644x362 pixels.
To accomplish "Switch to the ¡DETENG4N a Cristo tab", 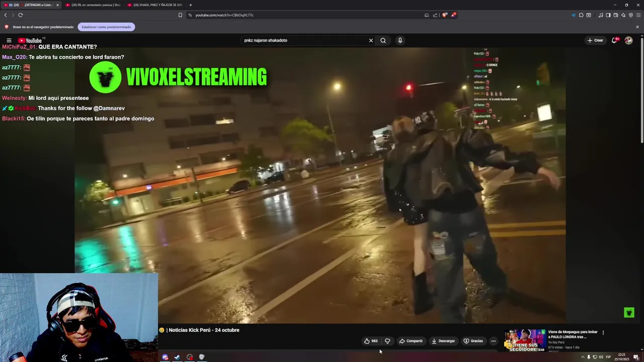I will 30,5.
